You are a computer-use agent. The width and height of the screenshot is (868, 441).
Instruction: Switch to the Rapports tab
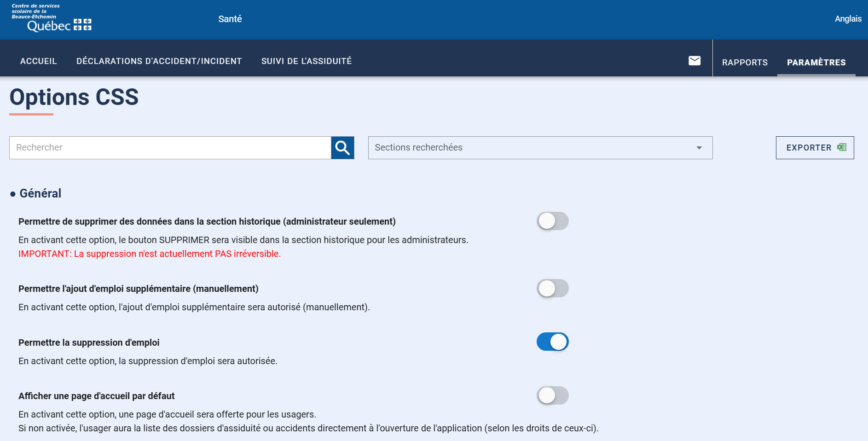pos(745,63)
